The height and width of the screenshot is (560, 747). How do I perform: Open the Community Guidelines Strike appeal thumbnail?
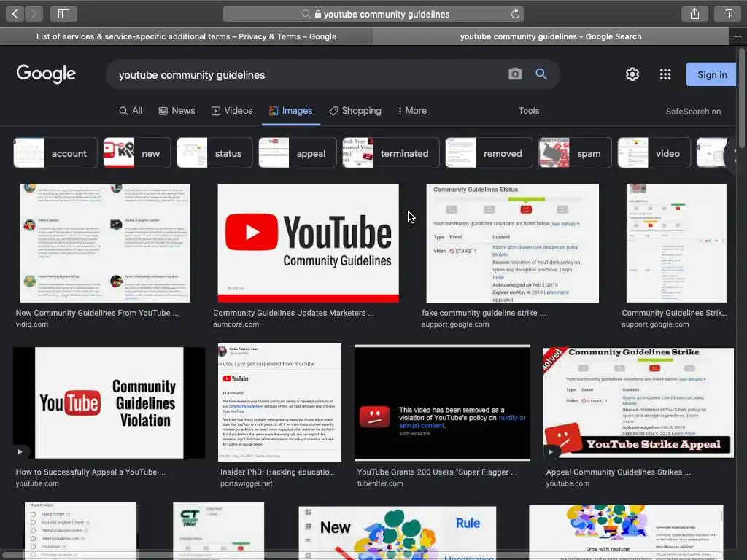point(638,402)
